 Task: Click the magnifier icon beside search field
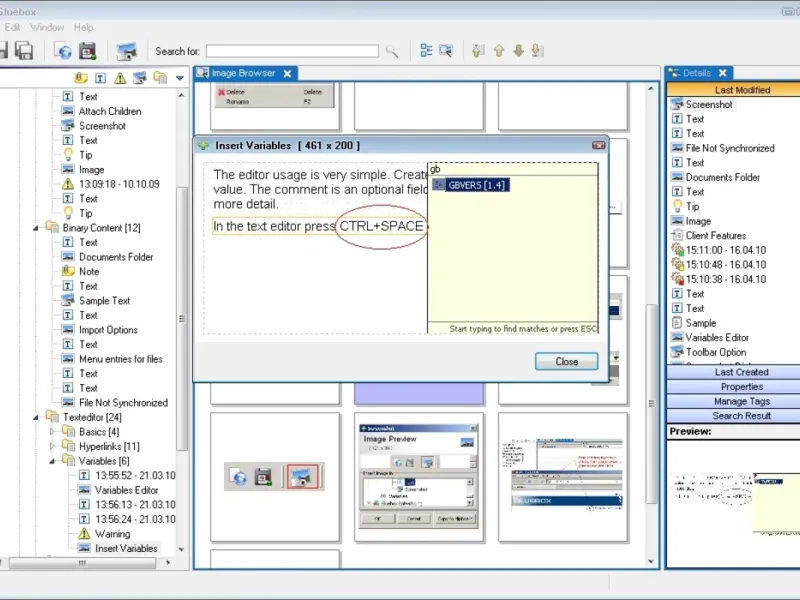tap(392, 51)
